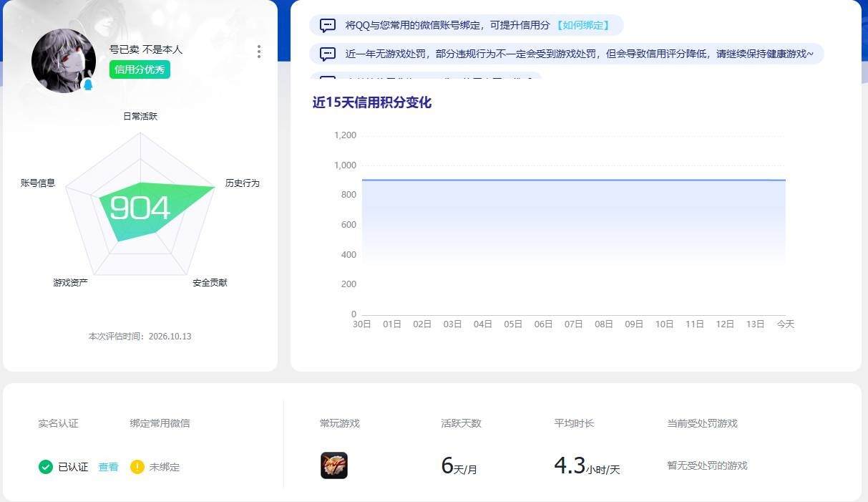Click the 本次评估时间 2026.10.13 text

tap(140, 337)
